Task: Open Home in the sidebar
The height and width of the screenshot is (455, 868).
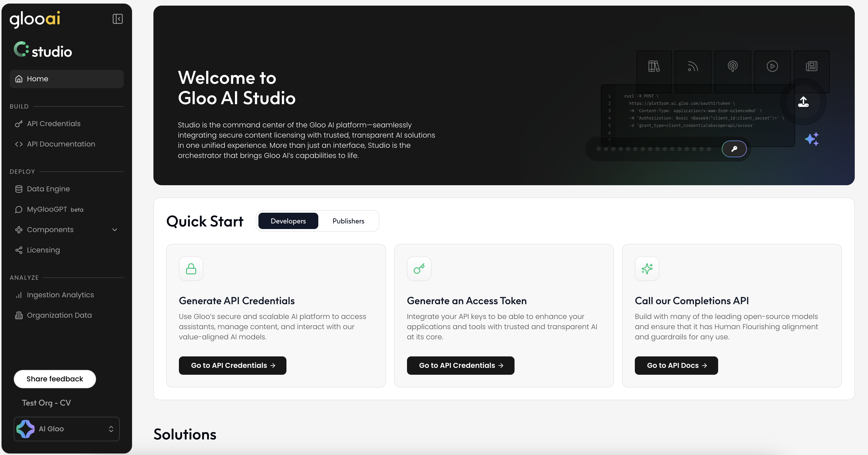Action: coord(67,79)
